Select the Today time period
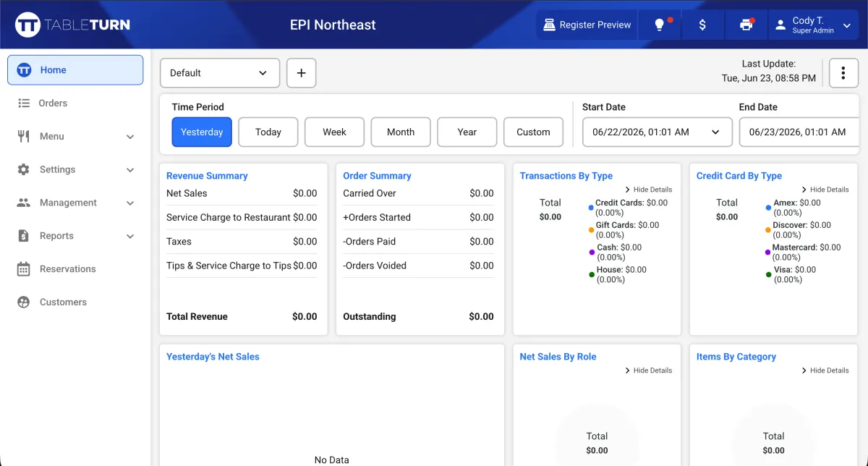Screen dimensions: 868x466 click(x=268, y=132)
